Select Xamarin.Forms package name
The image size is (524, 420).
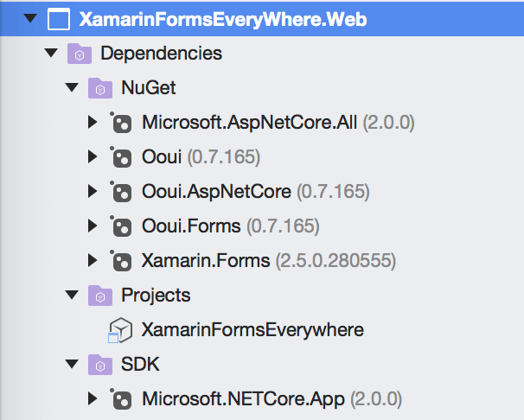coord(206,260)
